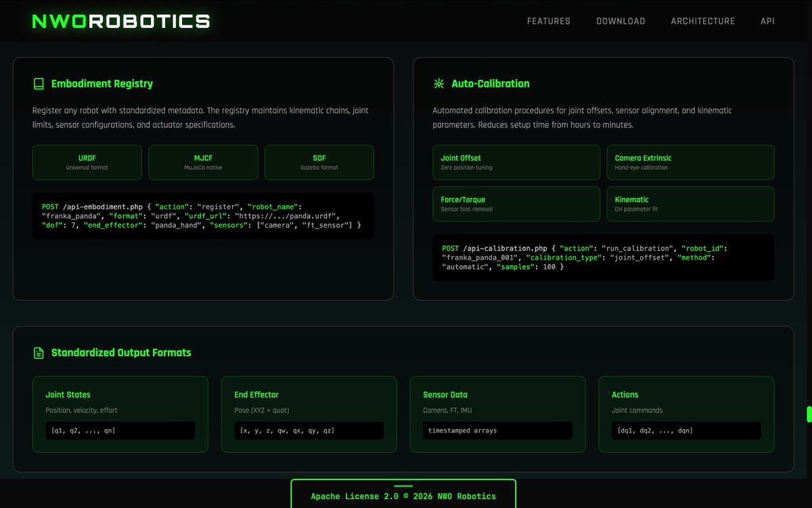Viewport: 812px width, 508px height.
Task: Select the Joint Offset calibration card
Action: click(516, 163)
